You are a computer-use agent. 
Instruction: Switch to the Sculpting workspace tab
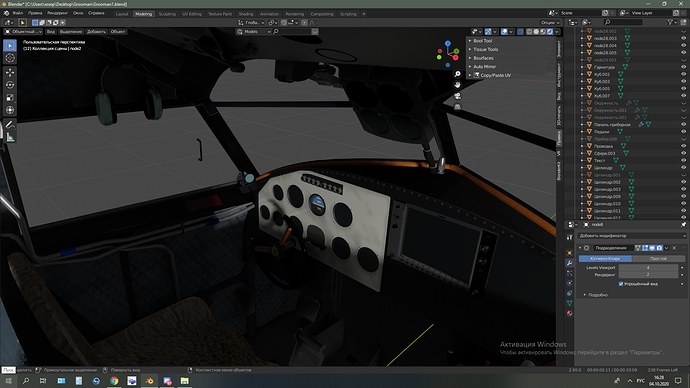[167, 14]
